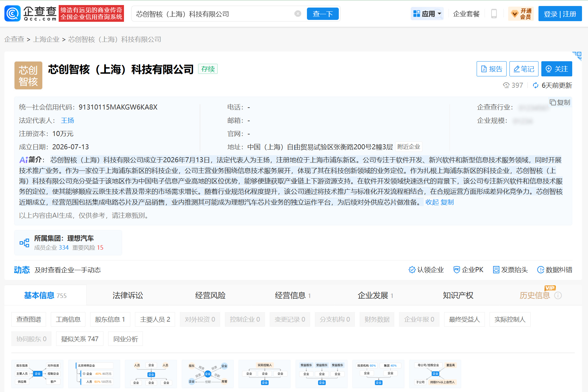Open the 应用 dropdown menu
Screen dimensions: 588x392
(427, 14)
